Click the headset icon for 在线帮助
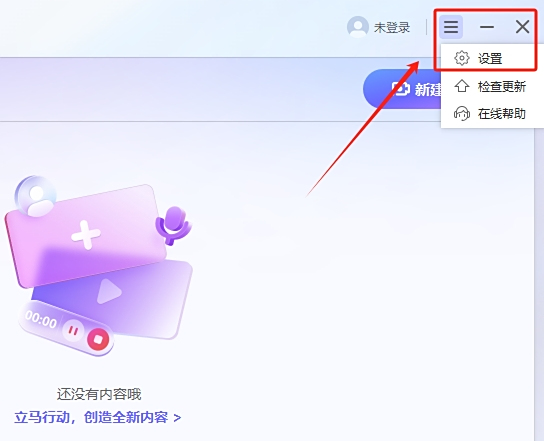Image resolution: width=544 pixels, height=441 pixels. 462,113
